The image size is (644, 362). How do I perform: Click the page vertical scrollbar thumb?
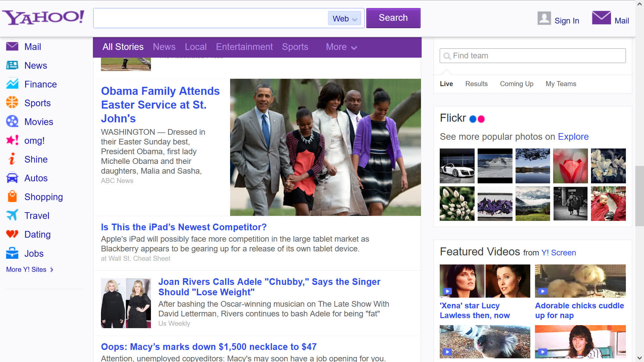pyautogui.click(x=640, y=196)
